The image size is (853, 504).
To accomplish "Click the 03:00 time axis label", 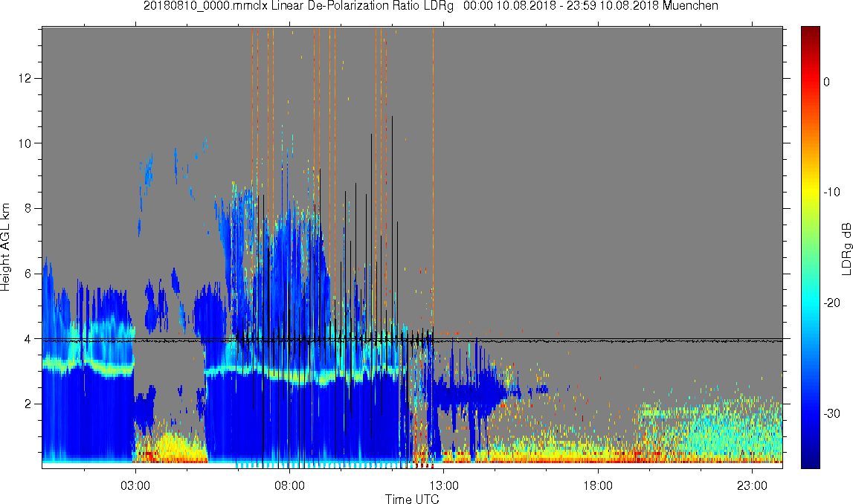I will [135, 485].
